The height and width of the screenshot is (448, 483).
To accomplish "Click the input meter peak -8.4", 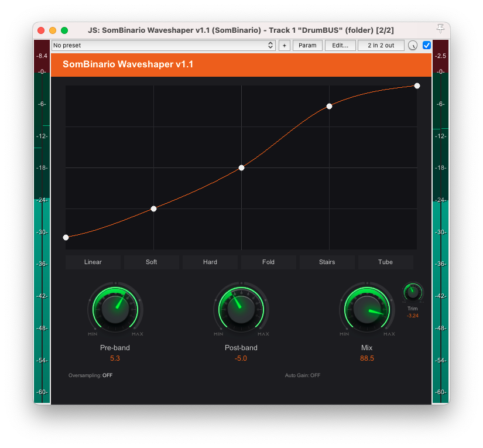I will pyautogui.click(x=42, y=56).
